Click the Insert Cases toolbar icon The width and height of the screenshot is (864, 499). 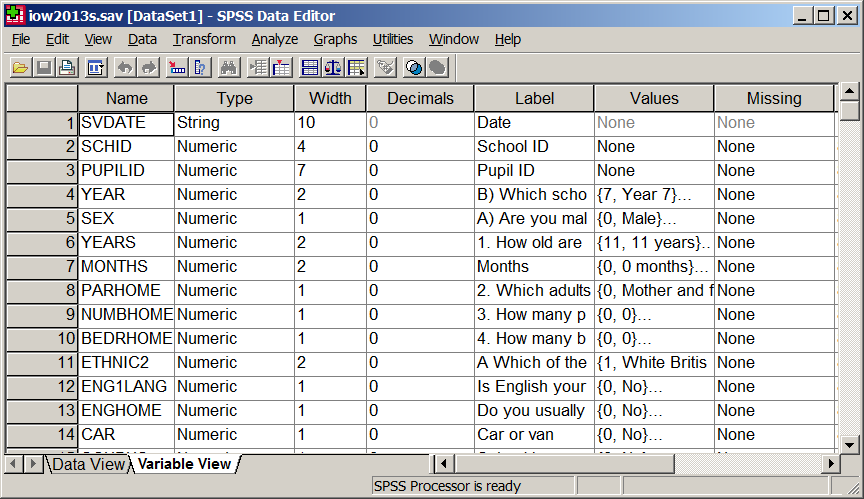point(258,68)
